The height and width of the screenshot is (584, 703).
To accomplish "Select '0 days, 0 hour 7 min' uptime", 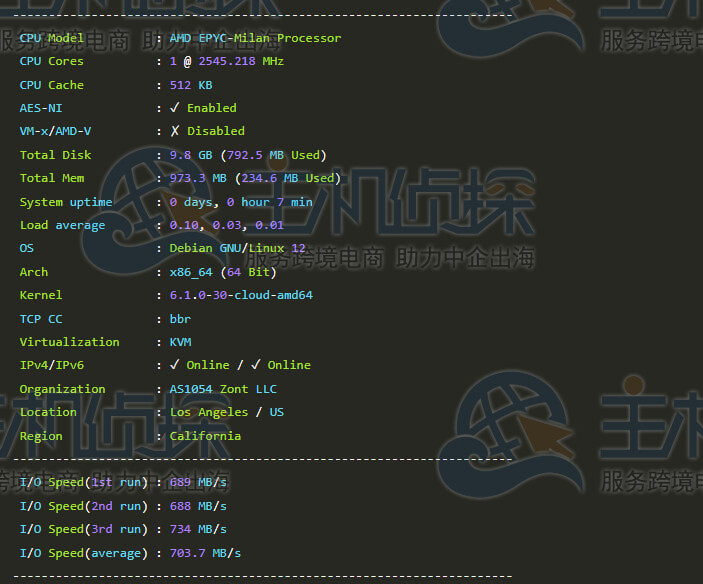I will (241, 202).
